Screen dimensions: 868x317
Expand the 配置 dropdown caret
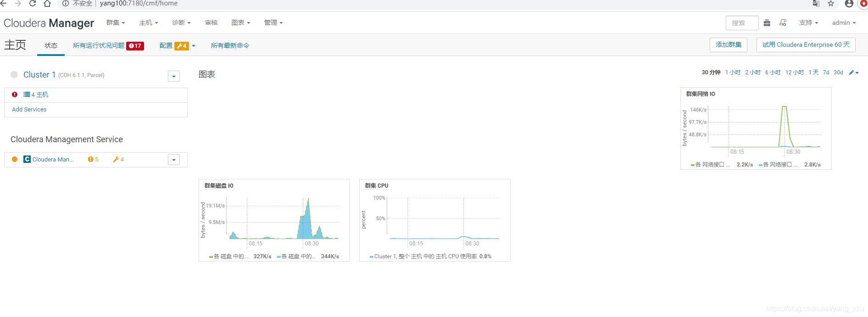coord(194,46)
